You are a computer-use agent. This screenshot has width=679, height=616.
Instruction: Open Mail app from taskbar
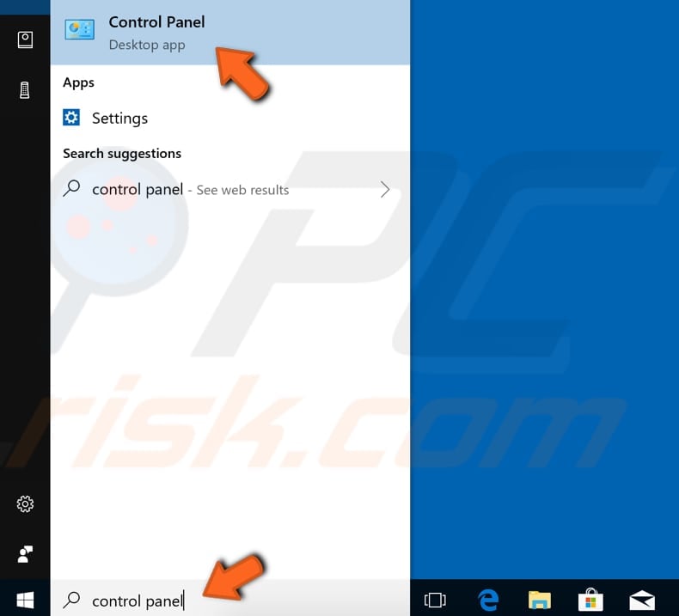(x=642, y=600)
